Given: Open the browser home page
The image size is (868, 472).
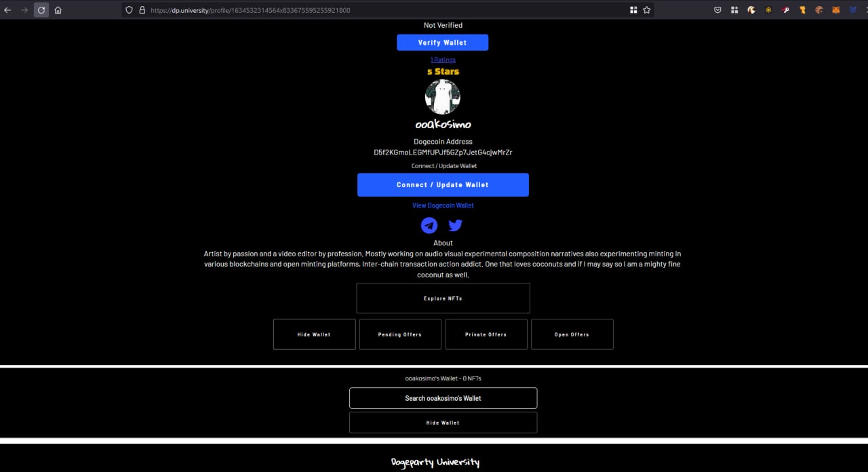Looking at the screenshot, I should 58,10.
